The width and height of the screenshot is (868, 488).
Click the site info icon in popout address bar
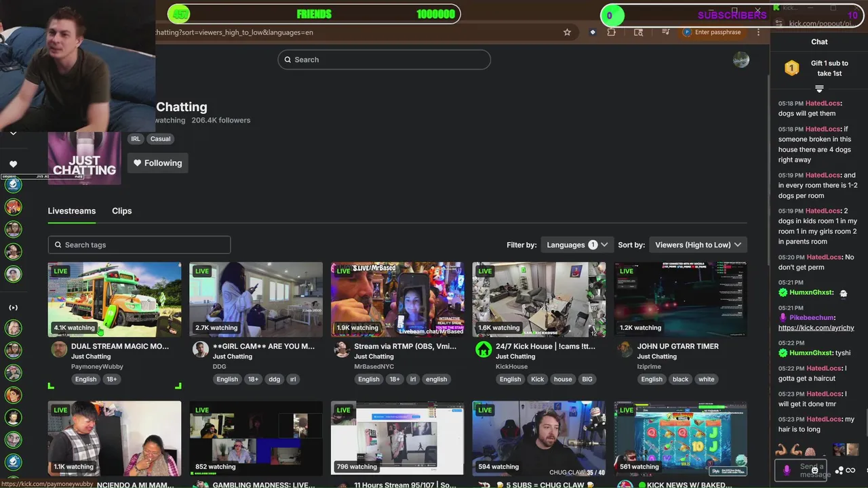point(781,24)
